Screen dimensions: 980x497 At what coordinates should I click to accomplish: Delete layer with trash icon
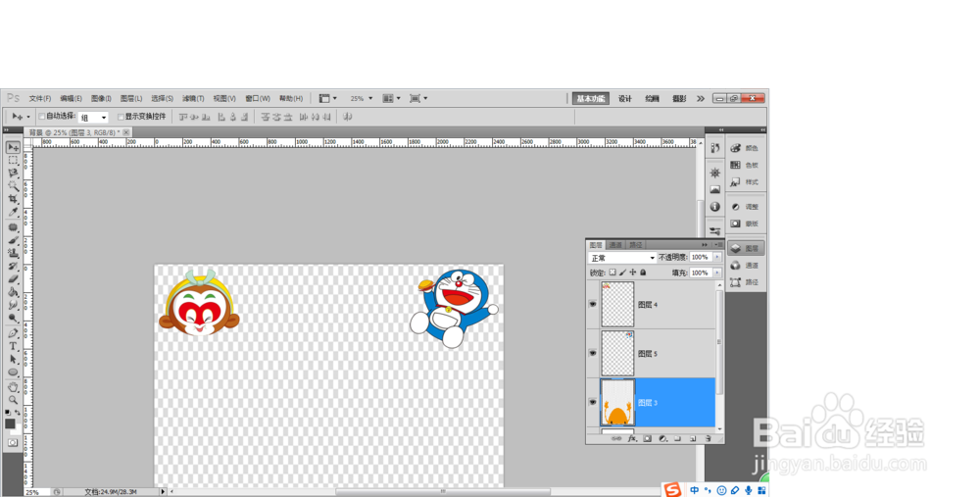click(708, 439)
